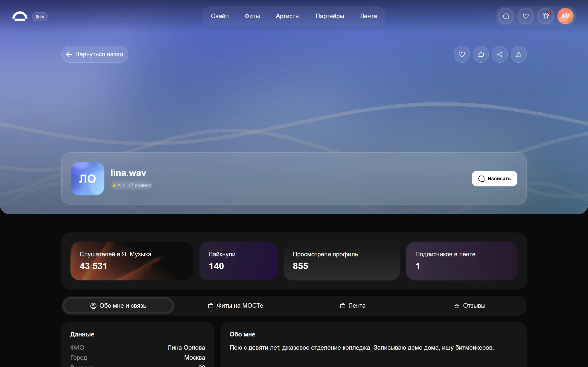Open the AM user avatar menu
This screenshot has width=588, height=367.
tap(565, 16)
